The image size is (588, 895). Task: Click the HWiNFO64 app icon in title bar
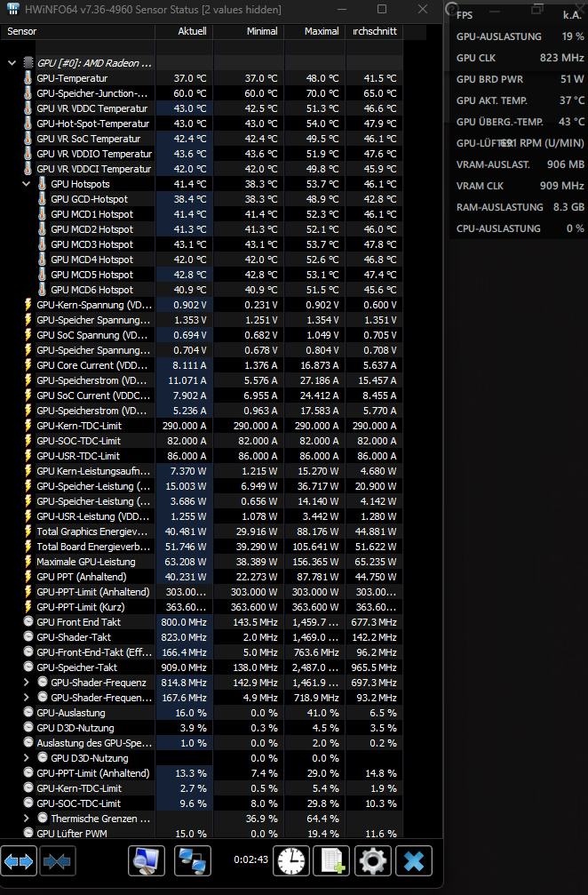tap(13, 9)
